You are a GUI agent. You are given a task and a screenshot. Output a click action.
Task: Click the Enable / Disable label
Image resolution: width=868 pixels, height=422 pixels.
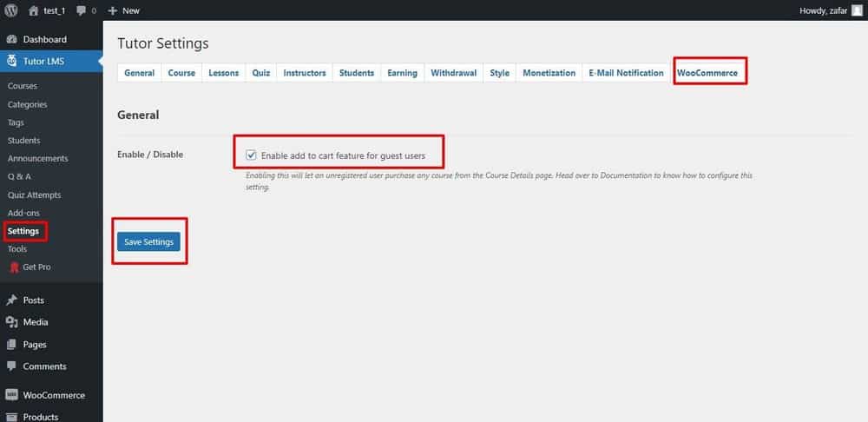point(150,155)
